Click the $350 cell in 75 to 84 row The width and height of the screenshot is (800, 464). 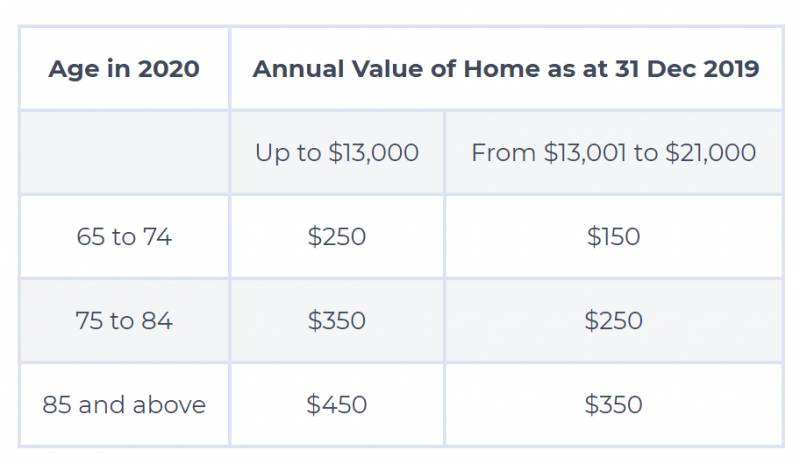pos(337,321)
